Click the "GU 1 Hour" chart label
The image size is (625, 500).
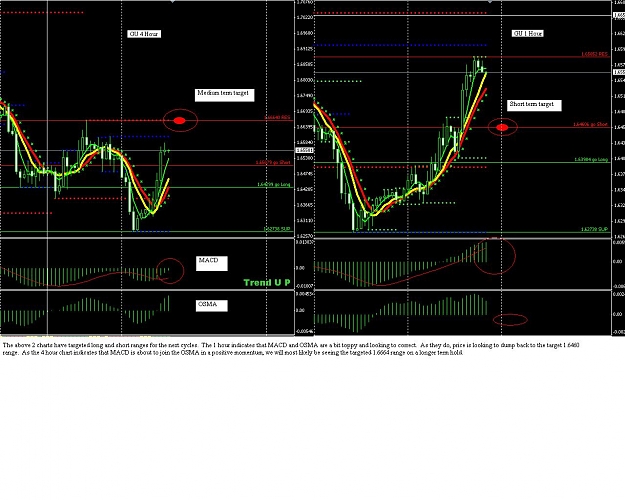click(528, 33)
